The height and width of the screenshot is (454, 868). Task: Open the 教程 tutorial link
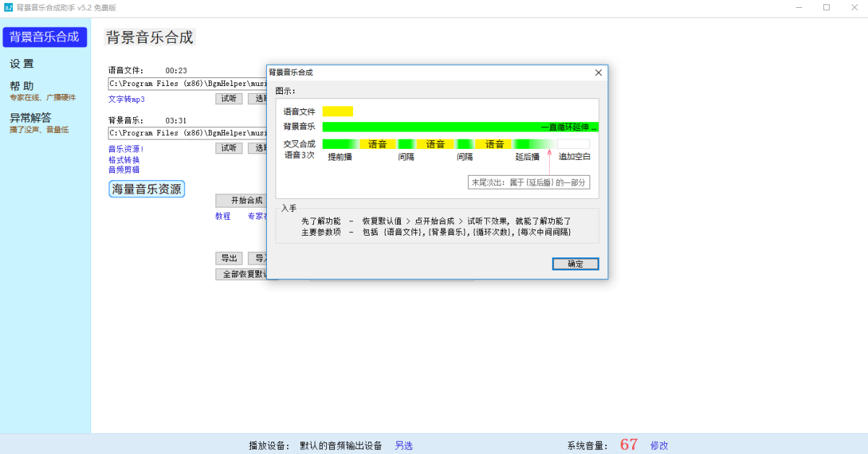tap(222, 216)
